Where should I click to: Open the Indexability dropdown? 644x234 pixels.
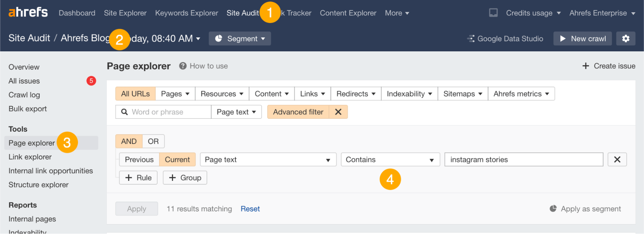(x=409, y=94)
